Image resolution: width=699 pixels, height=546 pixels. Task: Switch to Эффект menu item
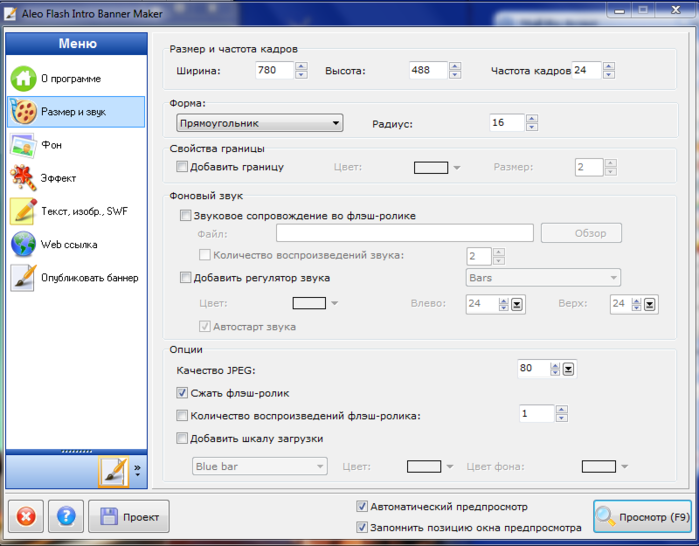[77, 178]
